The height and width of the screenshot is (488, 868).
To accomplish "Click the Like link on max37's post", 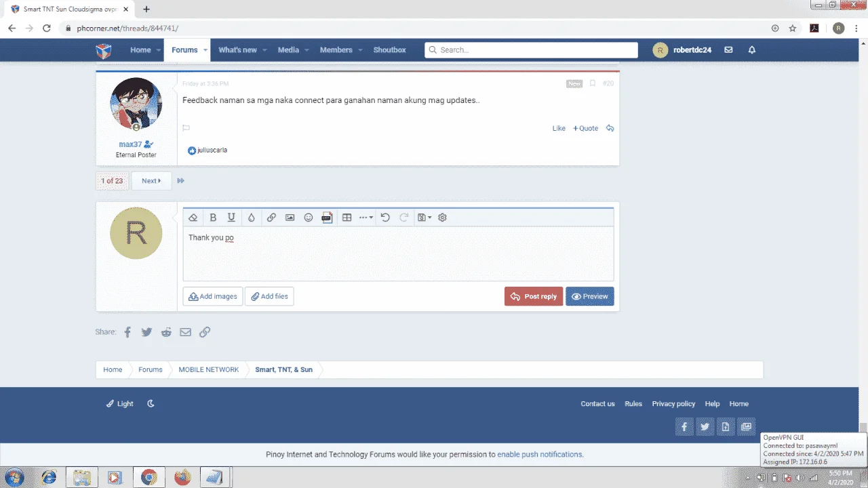I will pyautogui.click(x=559, y=128).
